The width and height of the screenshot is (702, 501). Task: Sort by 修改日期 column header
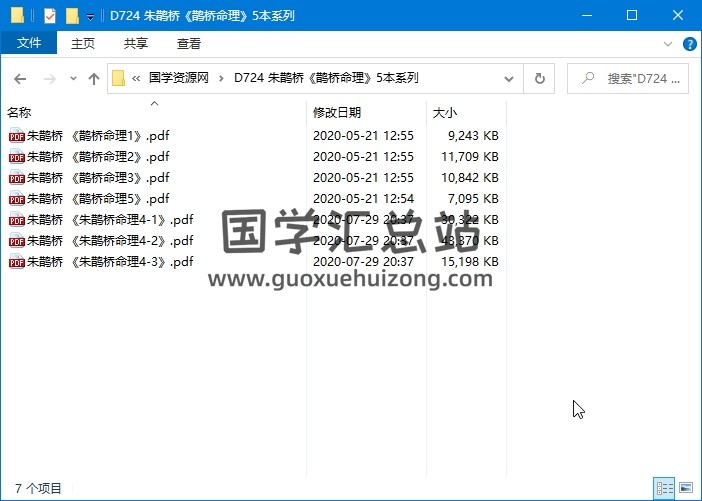(337, 113)
